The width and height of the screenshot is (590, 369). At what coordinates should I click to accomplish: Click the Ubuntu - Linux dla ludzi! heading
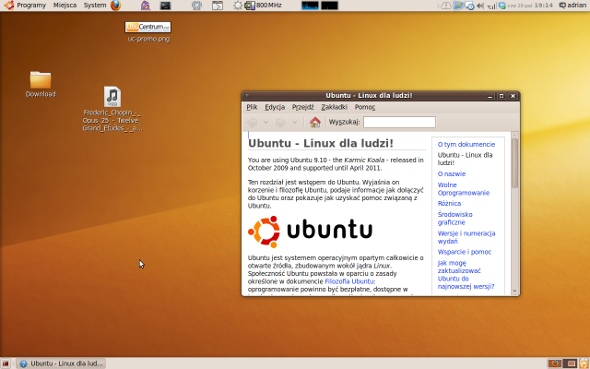321,143
